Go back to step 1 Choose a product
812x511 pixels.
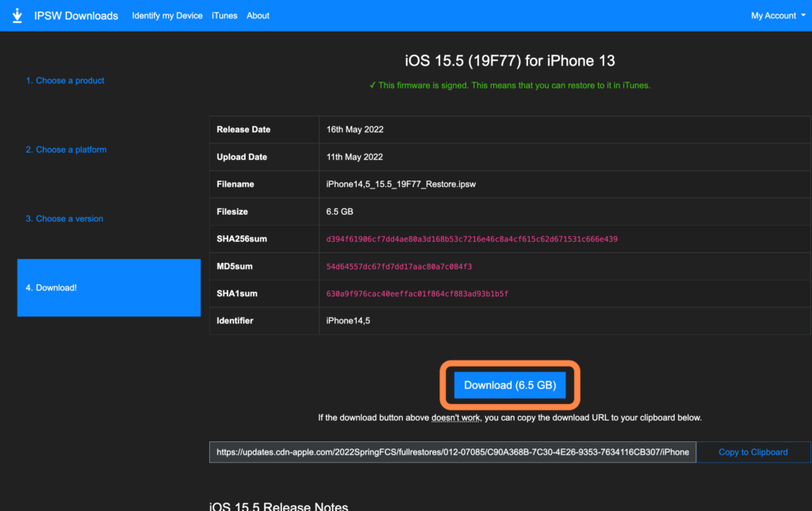[65, 81]
